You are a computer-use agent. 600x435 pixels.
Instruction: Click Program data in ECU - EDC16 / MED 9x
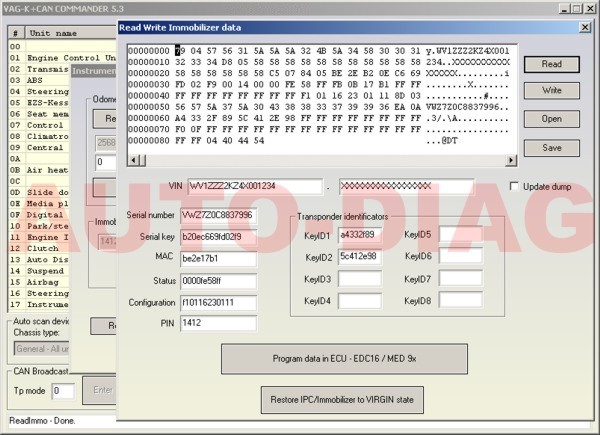[344, 359]
